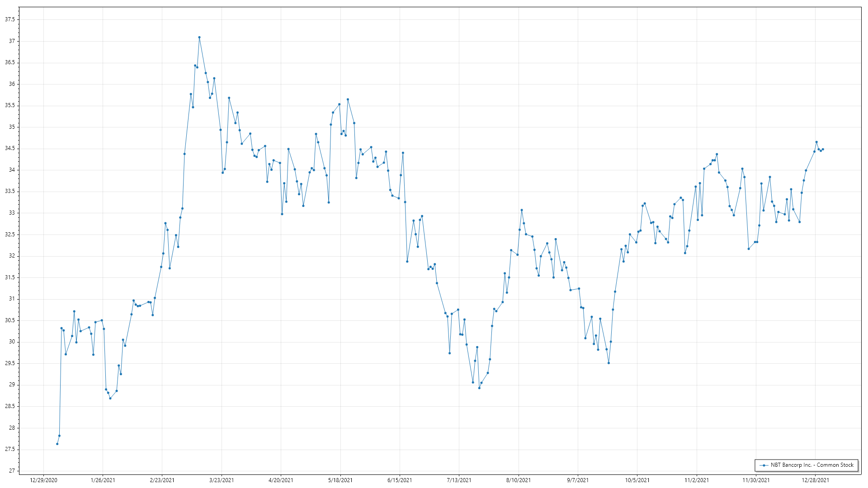The height and width of the screenshot is (488, 868).
Task: Click the NBT Bancorp legend line marker icon
Action: point(764,465)
